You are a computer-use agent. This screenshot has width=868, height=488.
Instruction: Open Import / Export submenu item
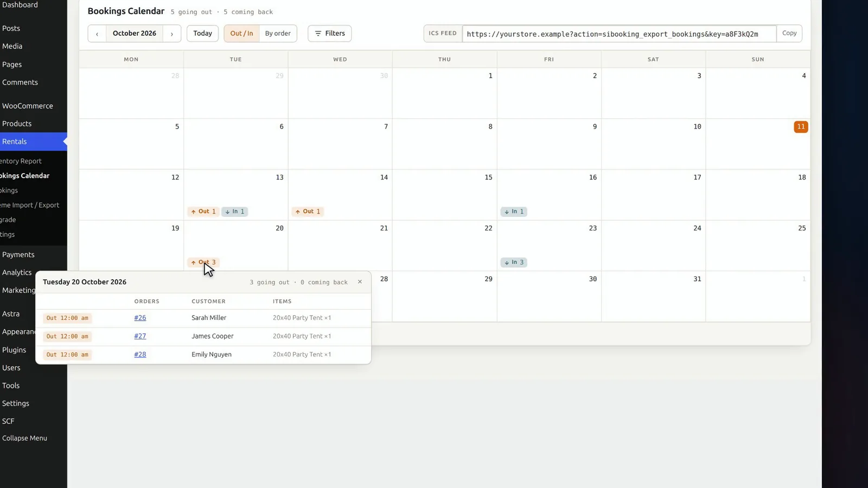30,205
